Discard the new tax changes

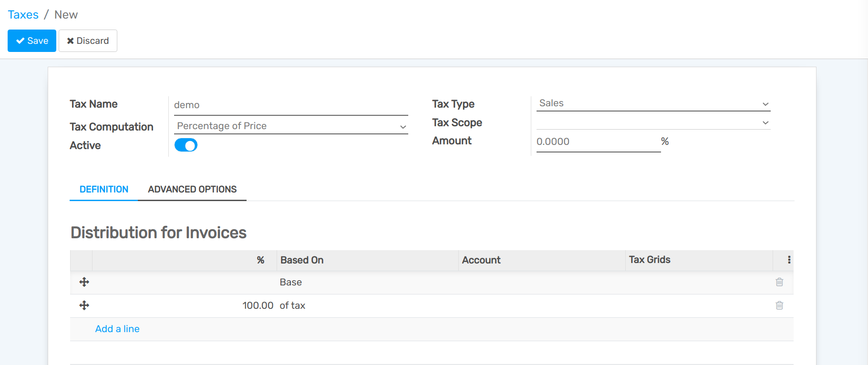pos(88,41)
